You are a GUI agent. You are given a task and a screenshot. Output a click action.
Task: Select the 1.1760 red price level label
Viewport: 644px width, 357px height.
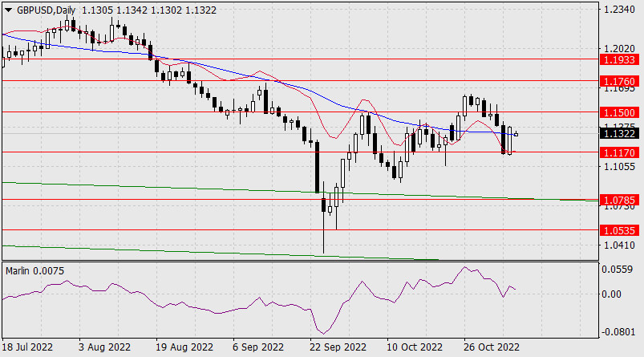[x=619, y=81]
